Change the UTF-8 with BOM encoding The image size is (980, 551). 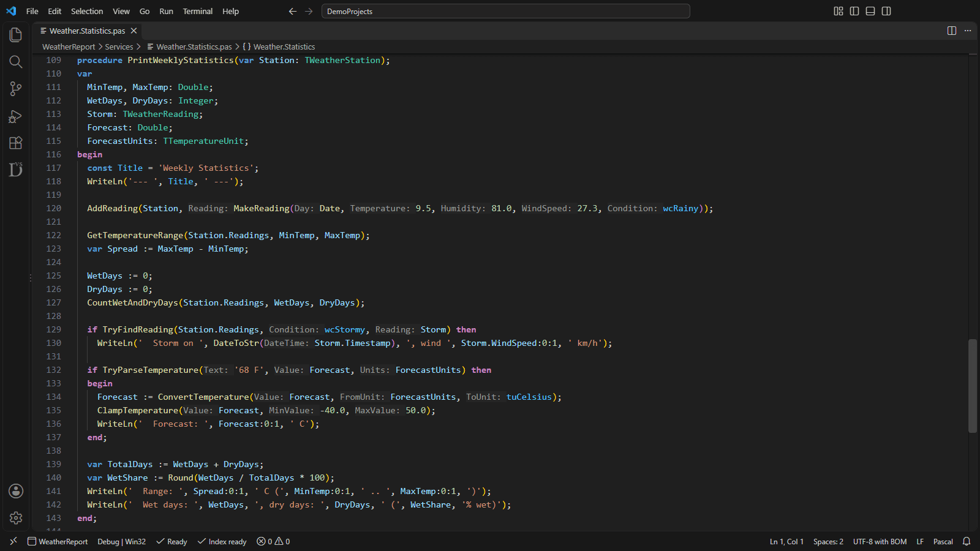click(880, 541)
